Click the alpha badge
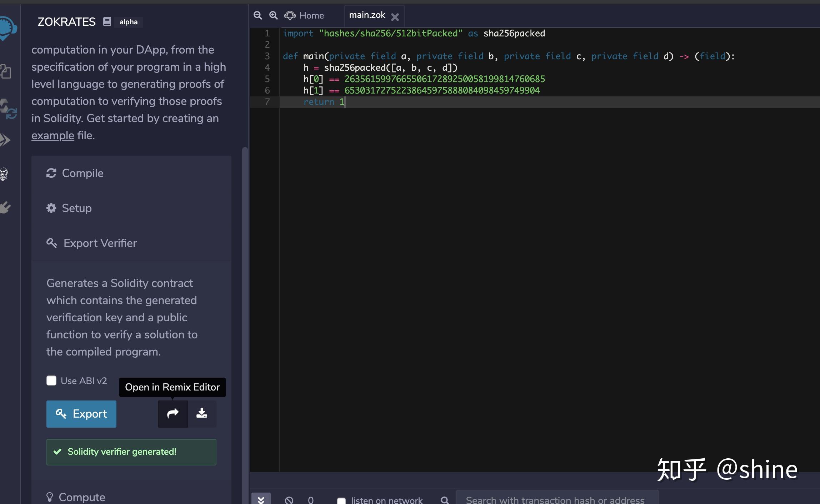 pyautogui.click(x=129, y=22)
